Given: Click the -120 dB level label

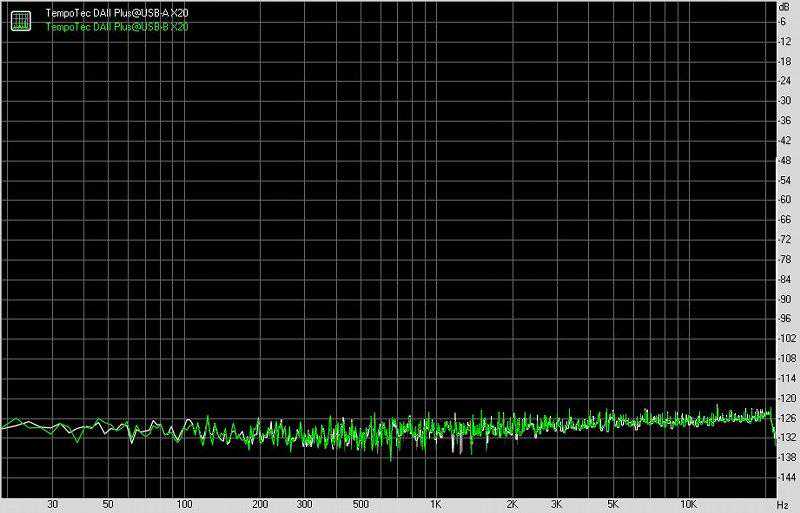Looking at the screenshot, I should click(786, 398).
